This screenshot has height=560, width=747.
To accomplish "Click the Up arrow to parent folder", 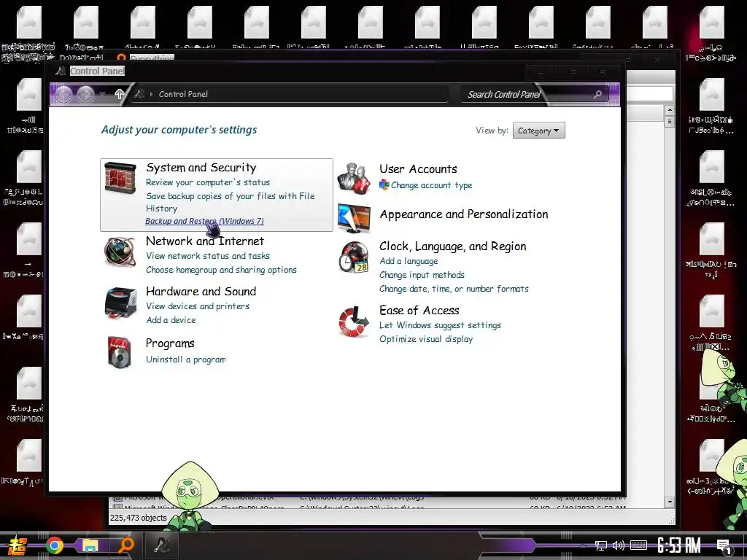I will pyautogui.click(x=120, y=94).
